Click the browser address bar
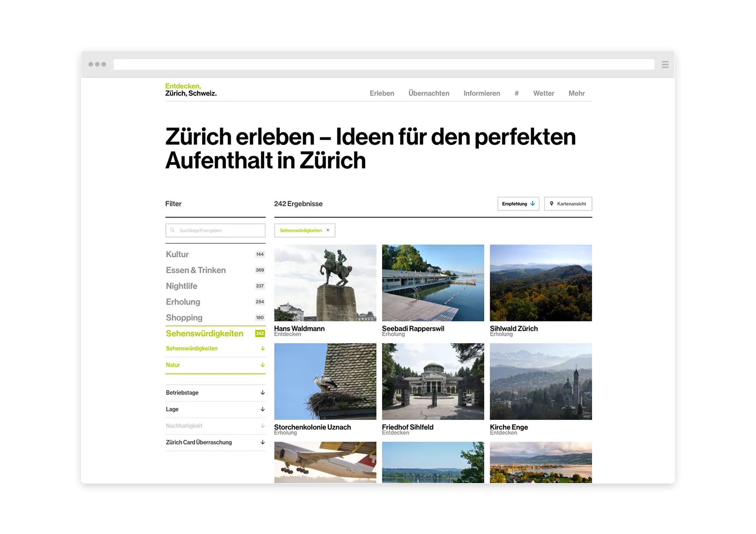Viewport: 756px width, 534px height. (384, 64)
